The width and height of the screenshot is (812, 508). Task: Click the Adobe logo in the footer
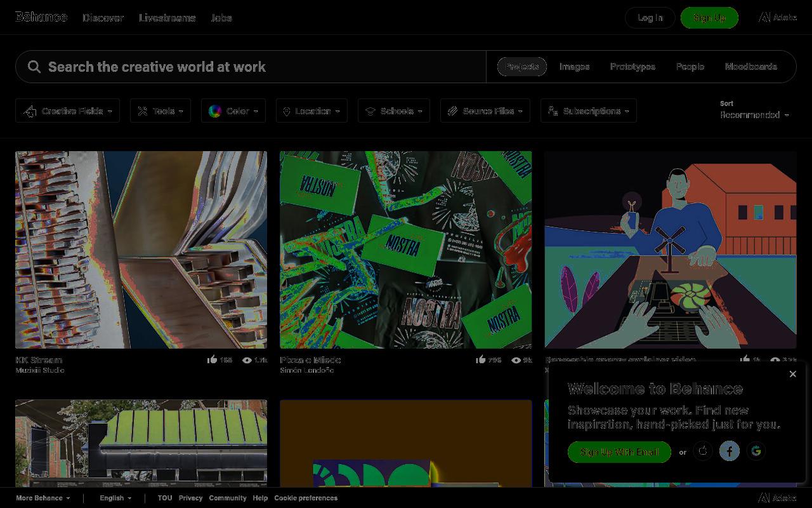[x=778, y=498]
